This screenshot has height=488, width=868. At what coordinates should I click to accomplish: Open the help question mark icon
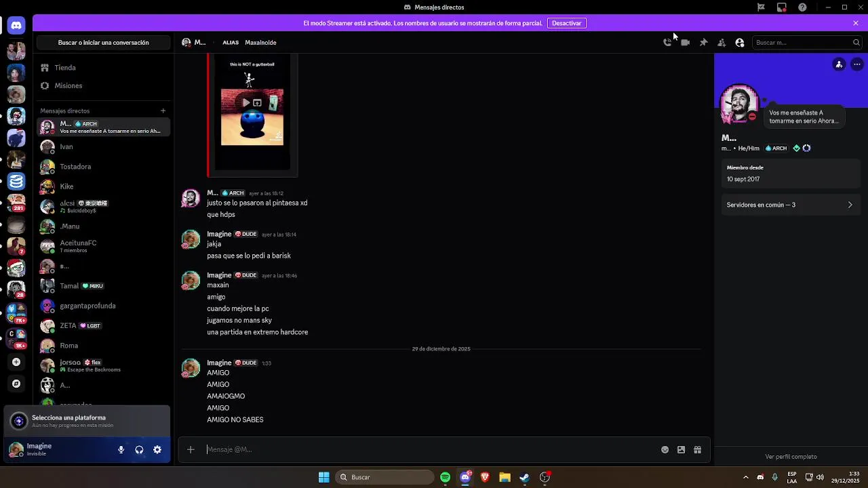[802, 7]
